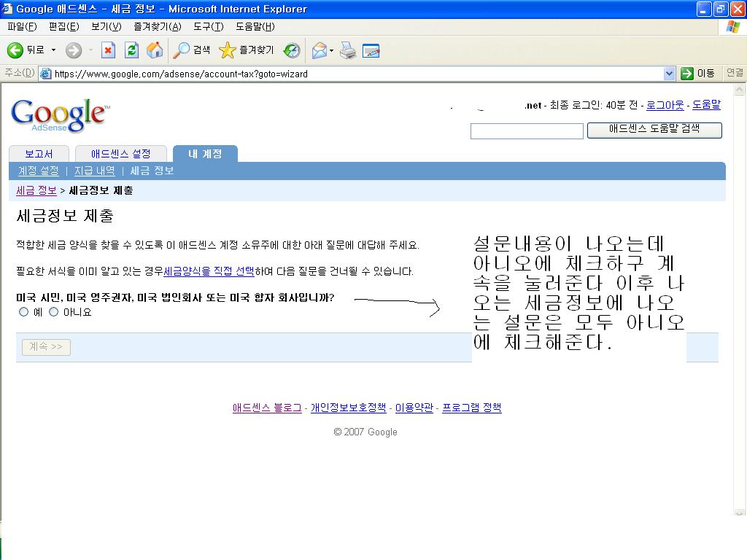The image size is (747, 560).
Task: Click the Edit page icon in toolbar
Action: tap(371, 50)
